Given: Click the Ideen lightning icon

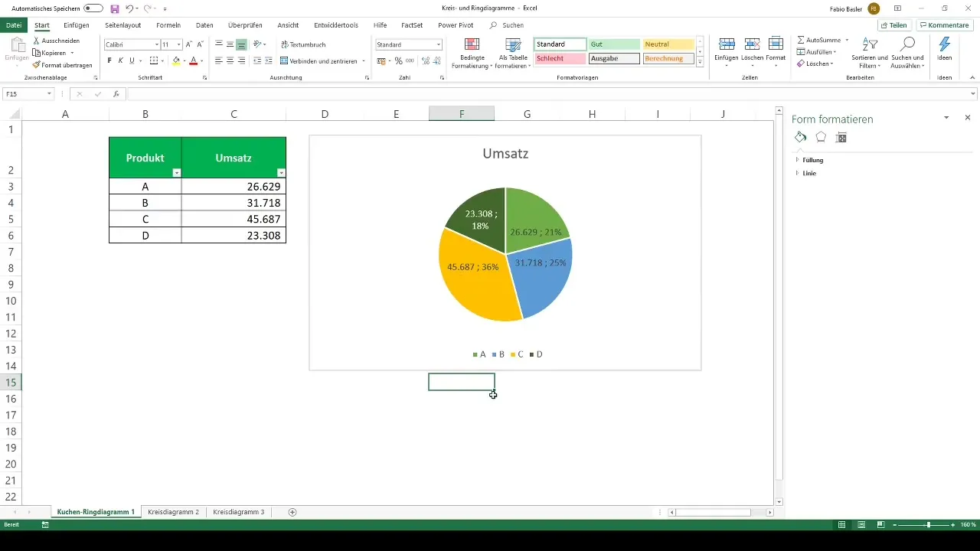Looking at the screenshot, I should click(945, 44).
